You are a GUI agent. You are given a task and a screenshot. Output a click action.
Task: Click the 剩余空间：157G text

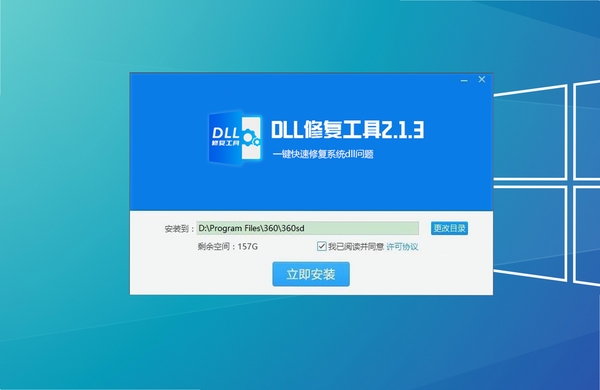click(228, 246)
